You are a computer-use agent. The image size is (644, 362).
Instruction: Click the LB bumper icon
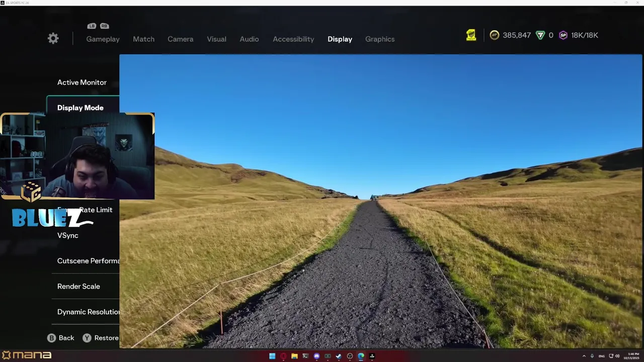click(92, 26)
